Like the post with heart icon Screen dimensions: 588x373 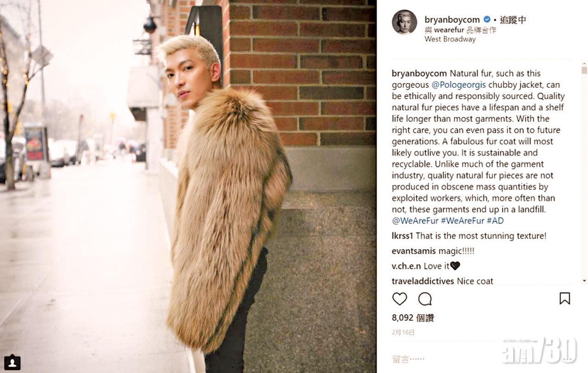coord(400,299)
